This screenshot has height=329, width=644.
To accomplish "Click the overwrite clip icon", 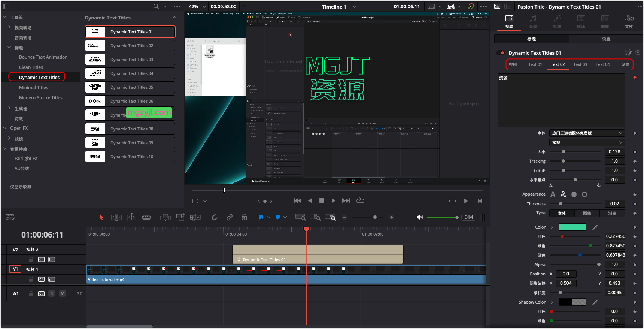I will click(180, 217).
